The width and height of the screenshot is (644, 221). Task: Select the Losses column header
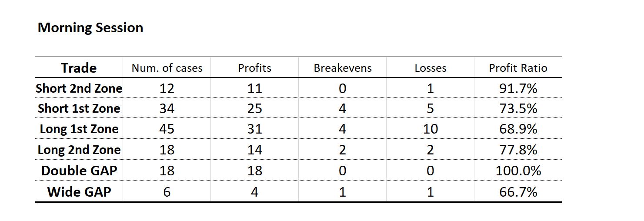(430, 68)
